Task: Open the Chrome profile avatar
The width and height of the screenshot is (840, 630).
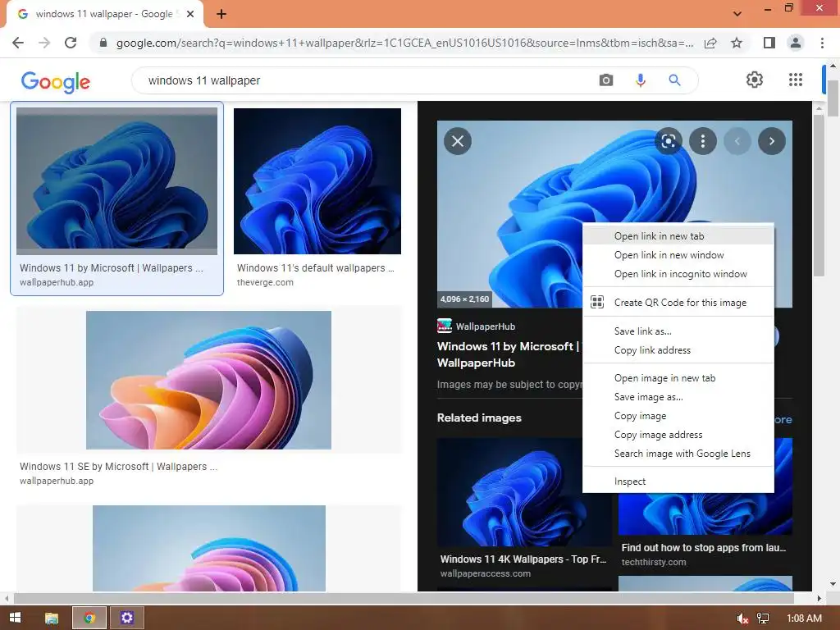Action: pos(796,43)
